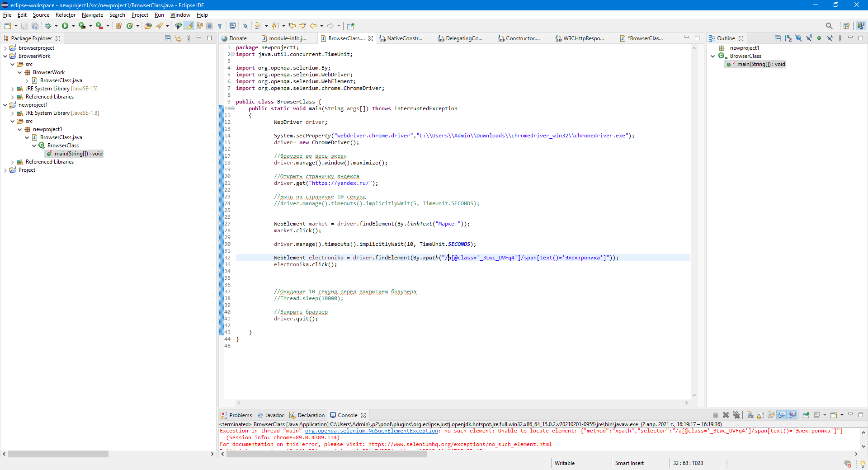Click the Run External Tools icon

(x=99, y=26)
